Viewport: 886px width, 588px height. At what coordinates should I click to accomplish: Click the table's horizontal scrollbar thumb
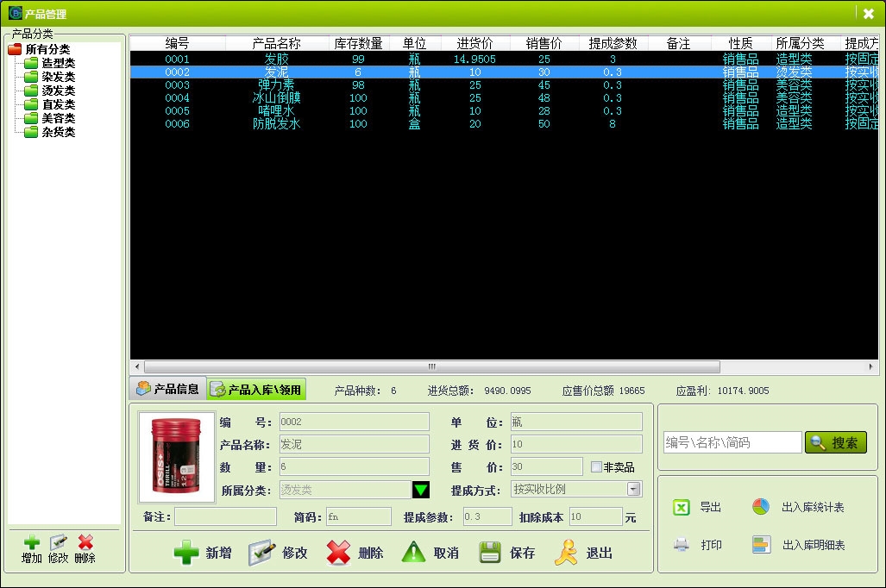(431, 367)
